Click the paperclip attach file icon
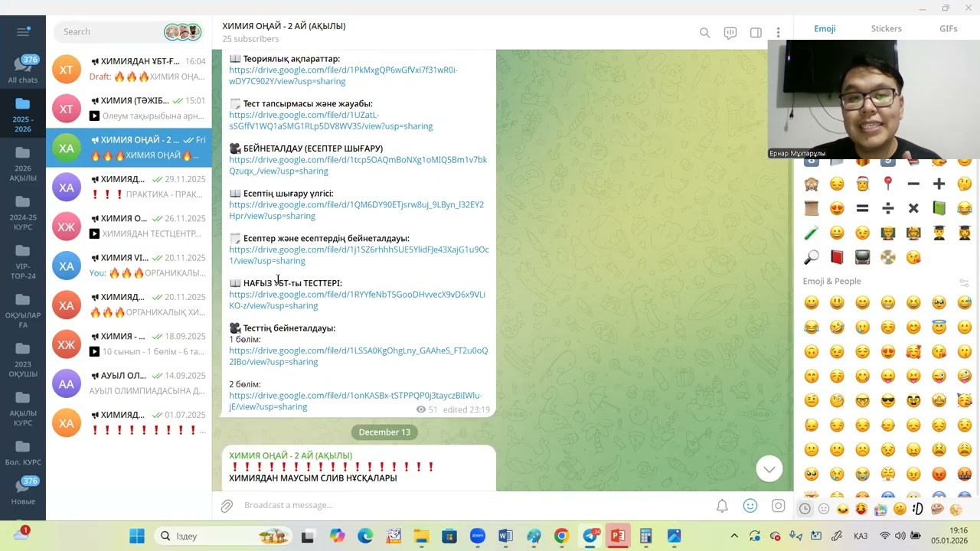The image size is (980, 551). [227, 505]
